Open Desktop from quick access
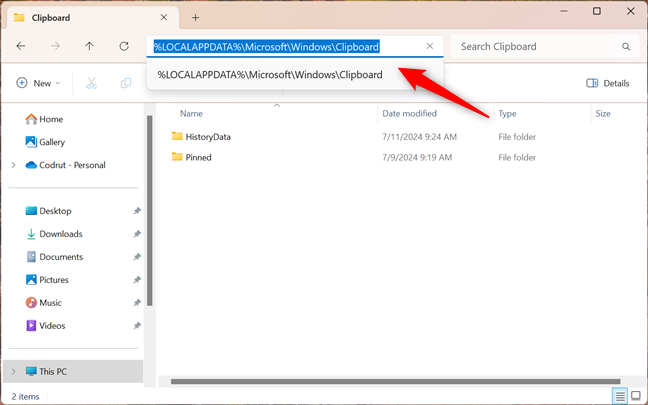The height and width of the screenshot is (405, 648). (x=48, y=211)
